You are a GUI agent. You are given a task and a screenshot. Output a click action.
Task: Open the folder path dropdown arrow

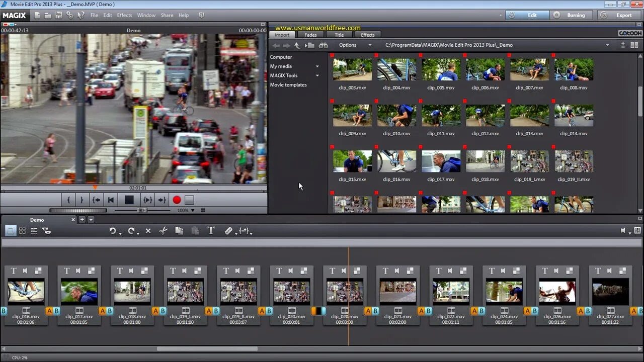607,45
